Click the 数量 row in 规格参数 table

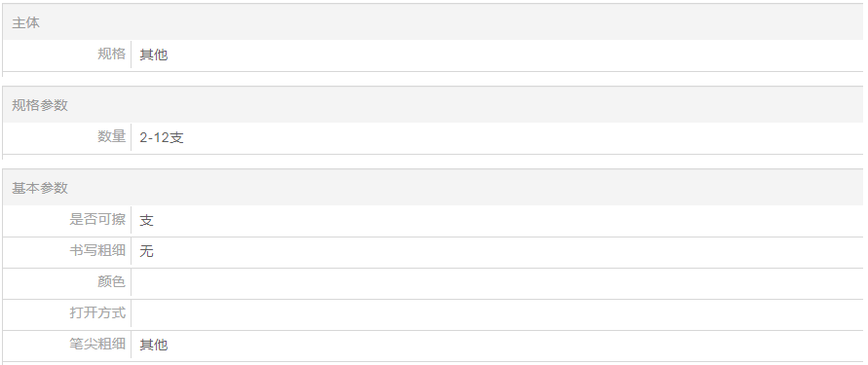coord(433,137)
